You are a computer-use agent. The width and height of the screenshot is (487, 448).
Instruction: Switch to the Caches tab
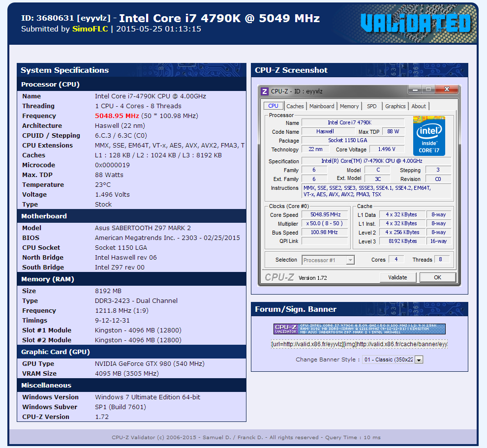pos(295,106)
